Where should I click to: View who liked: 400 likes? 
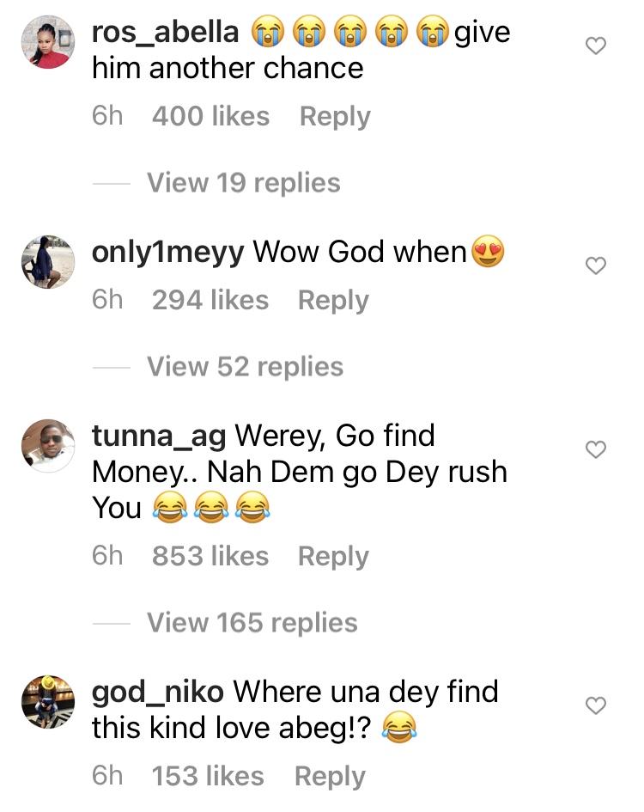click(210, 117)
